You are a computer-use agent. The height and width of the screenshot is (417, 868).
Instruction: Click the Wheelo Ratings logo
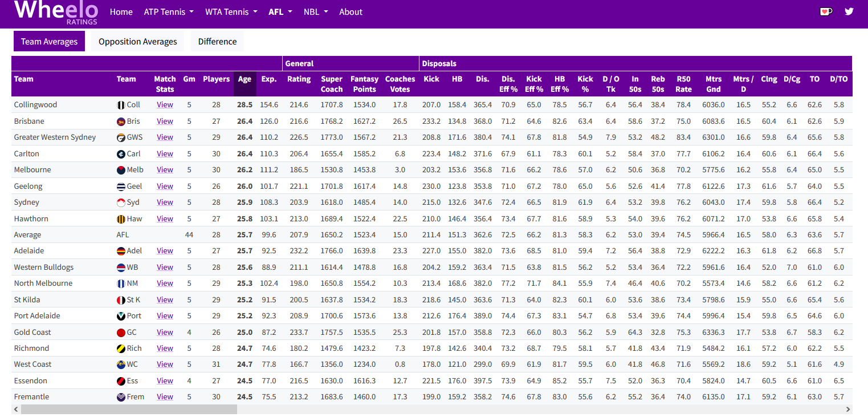coord(56,12)
